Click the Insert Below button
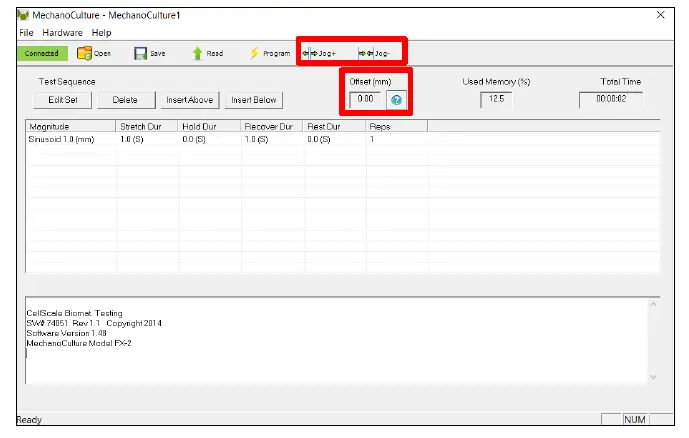Image resolution: width=689 pixels, height=438 pixels. pos(254,100)
